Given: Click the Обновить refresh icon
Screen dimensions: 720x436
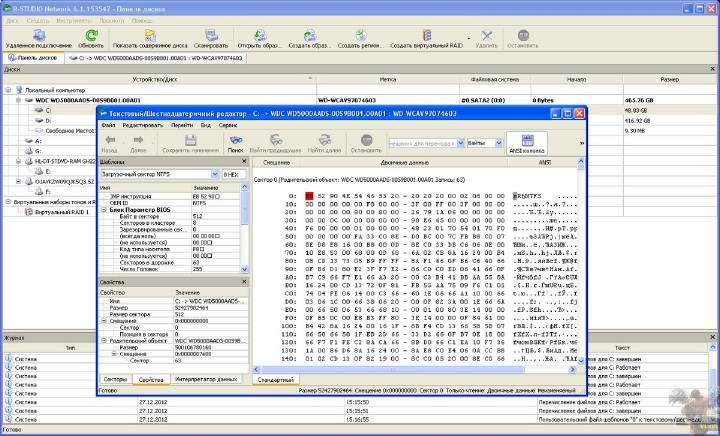Looking at the screenshot, I should coord(90,36).
